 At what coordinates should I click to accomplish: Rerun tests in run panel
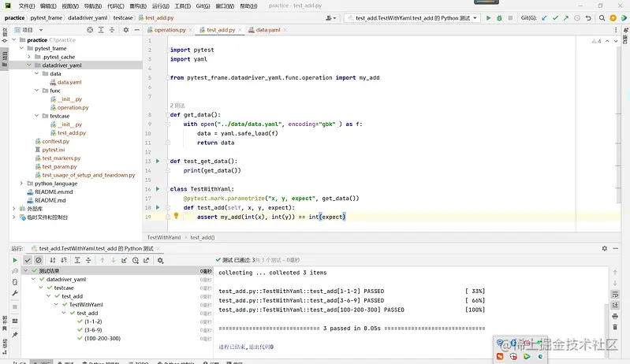15,261
